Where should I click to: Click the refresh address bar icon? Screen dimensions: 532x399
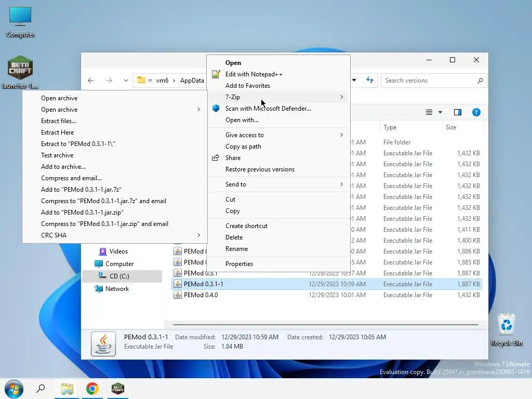[370, 80]
